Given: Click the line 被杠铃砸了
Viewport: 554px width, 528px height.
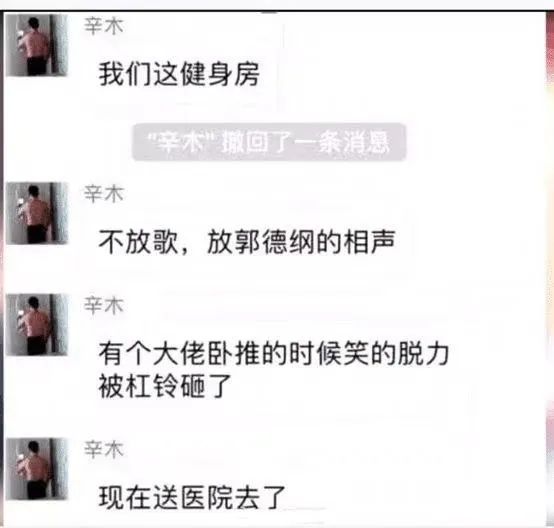Looking at the screenshot, I should [165, 386].
